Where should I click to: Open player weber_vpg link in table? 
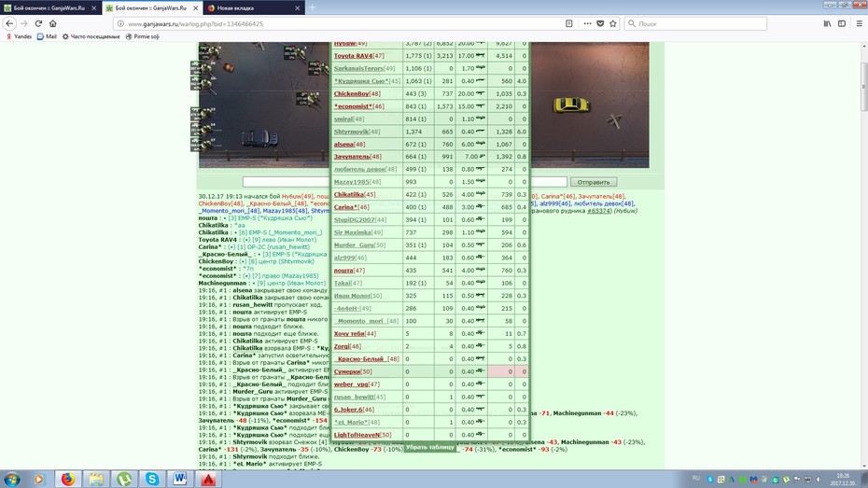351,384
